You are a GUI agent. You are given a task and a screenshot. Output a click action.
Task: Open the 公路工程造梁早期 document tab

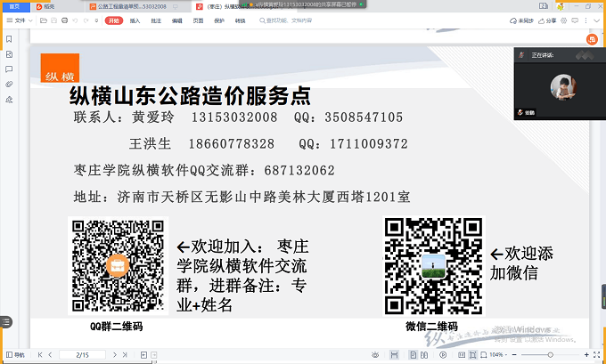pyautogui.click(x=127, y=5)
